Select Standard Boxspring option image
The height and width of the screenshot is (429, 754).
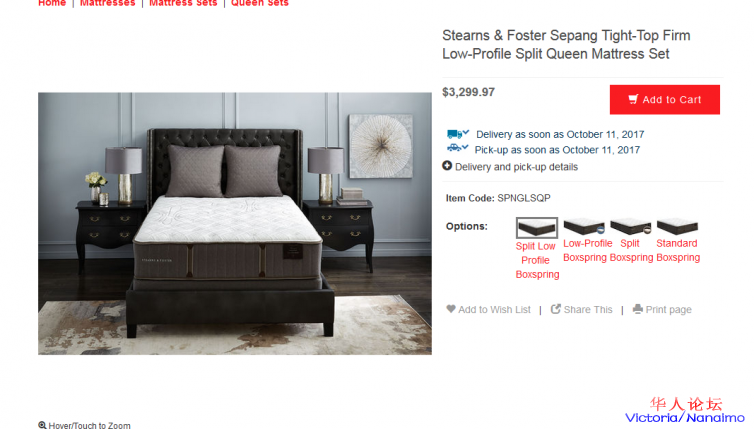click(x=677, y=226)
